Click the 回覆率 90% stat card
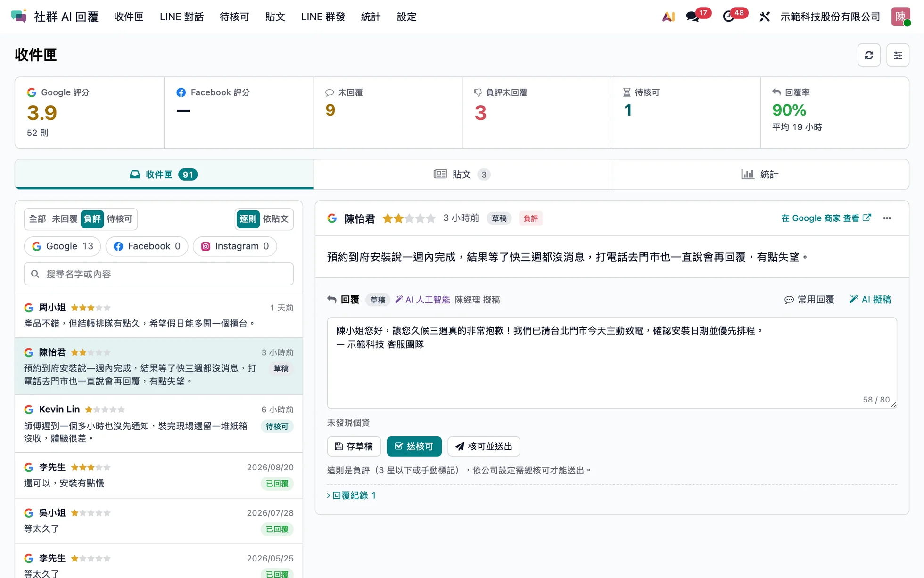The width and height of the screenshot is (924, 578). (x=834, y=113)
